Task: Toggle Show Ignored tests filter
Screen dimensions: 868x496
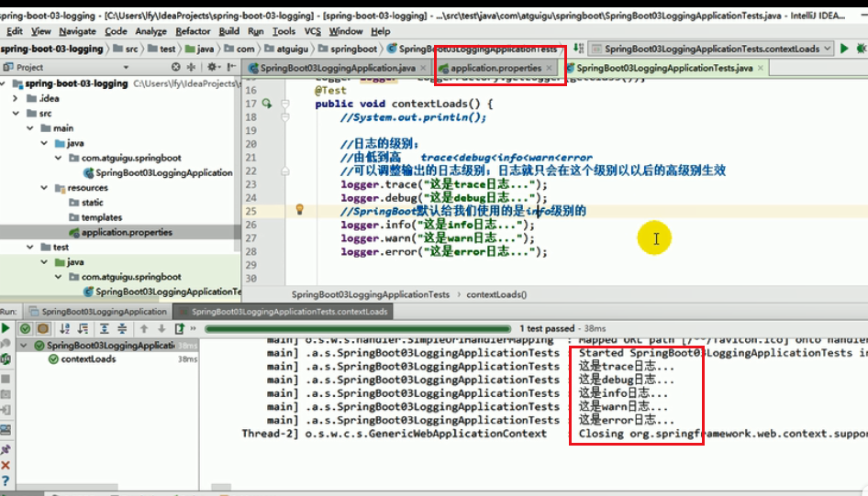Action: tap(42, 328)
